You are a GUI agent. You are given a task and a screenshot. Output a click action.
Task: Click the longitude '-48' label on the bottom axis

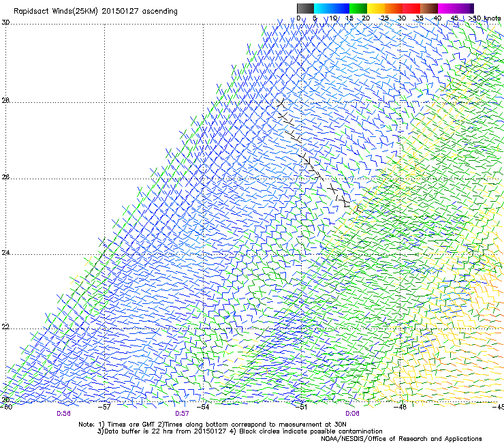400,407
